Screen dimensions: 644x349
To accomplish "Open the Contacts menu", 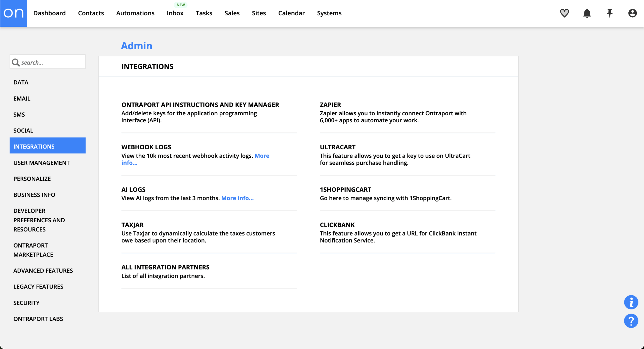I will point(91,13).
